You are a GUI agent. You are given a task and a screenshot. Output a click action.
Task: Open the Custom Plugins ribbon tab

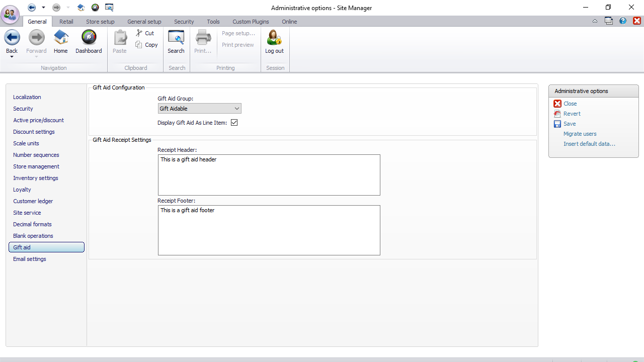coord(251,22)
